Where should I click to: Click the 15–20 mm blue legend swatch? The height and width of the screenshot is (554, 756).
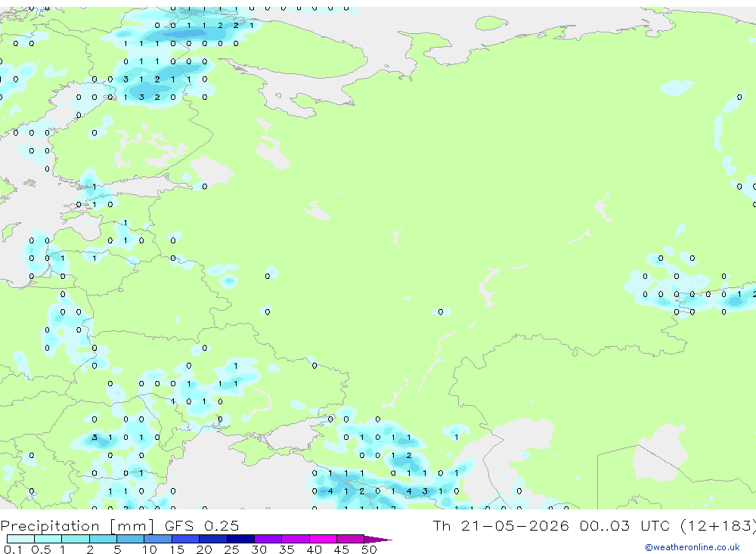click(x=186, y=539)
